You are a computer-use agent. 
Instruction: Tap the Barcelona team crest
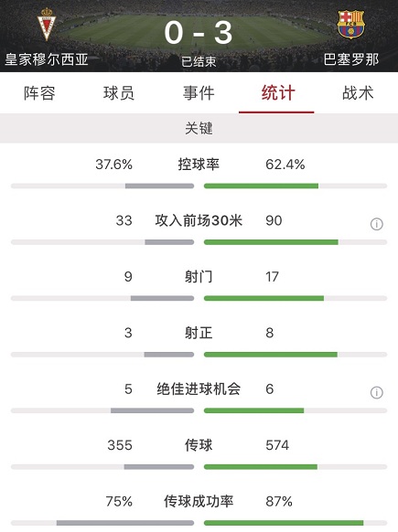tap(350, 24)
